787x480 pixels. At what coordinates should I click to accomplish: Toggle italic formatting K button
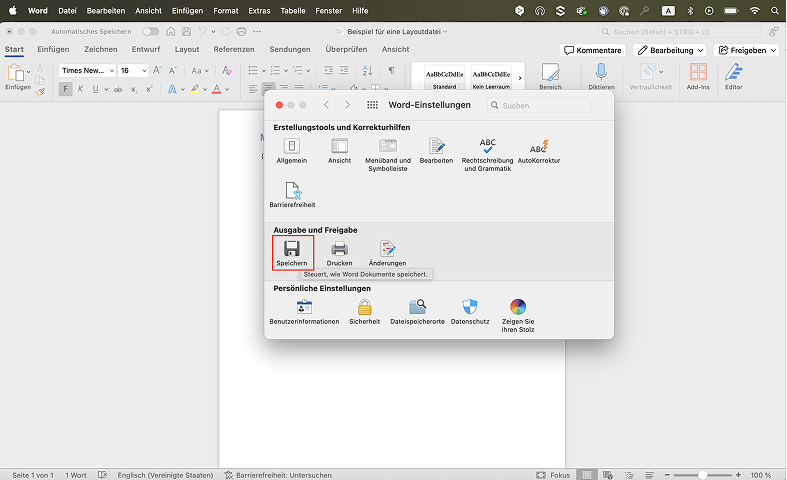click(80, 89)
